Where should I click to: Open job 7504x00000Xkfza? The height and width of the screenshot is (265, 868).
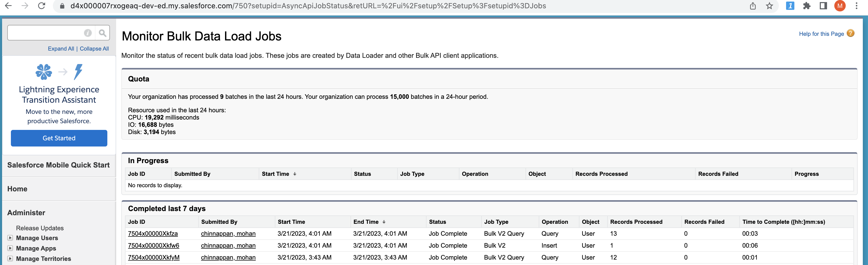(153, 234)
